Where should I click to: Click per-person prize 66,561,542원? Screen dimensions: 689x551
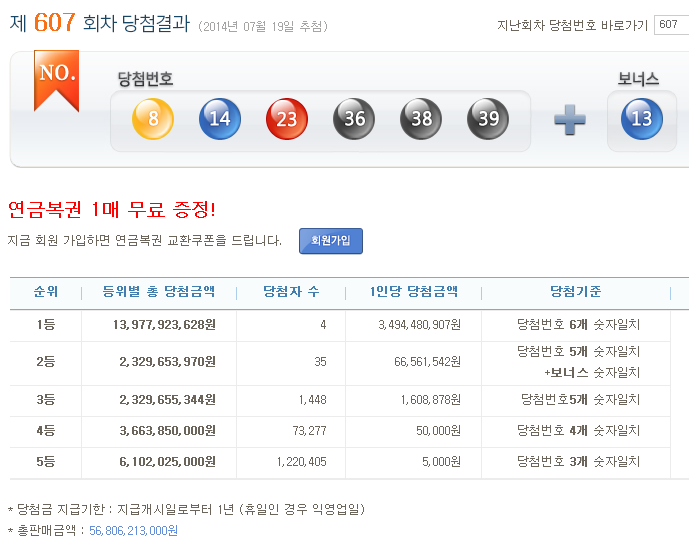[x=428, y=362]
